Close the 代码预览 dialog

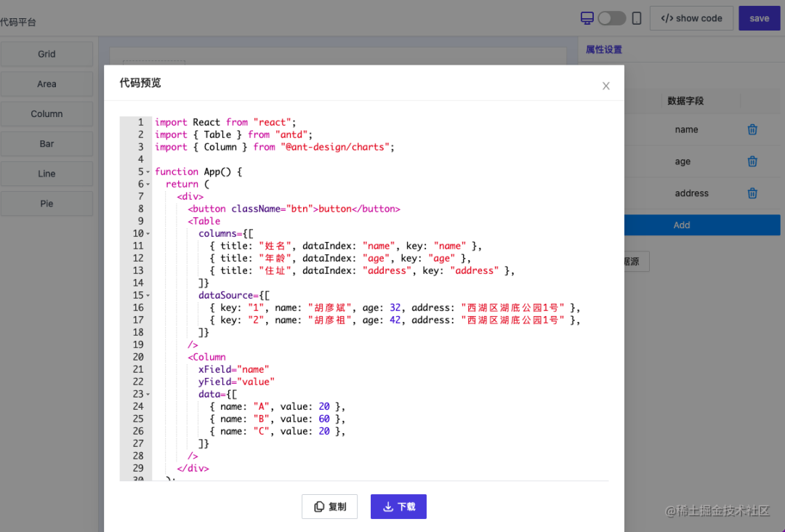point(605,86)
